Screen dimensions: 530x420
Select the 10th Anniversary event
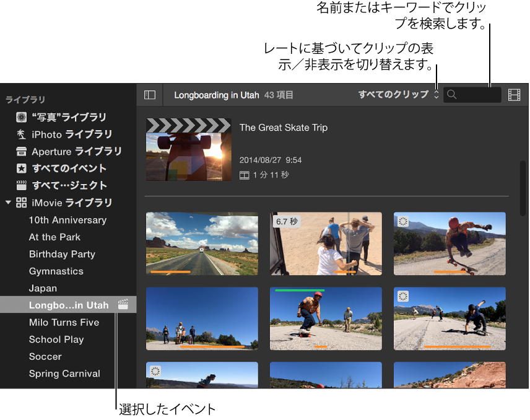click(x=67, y=220)
